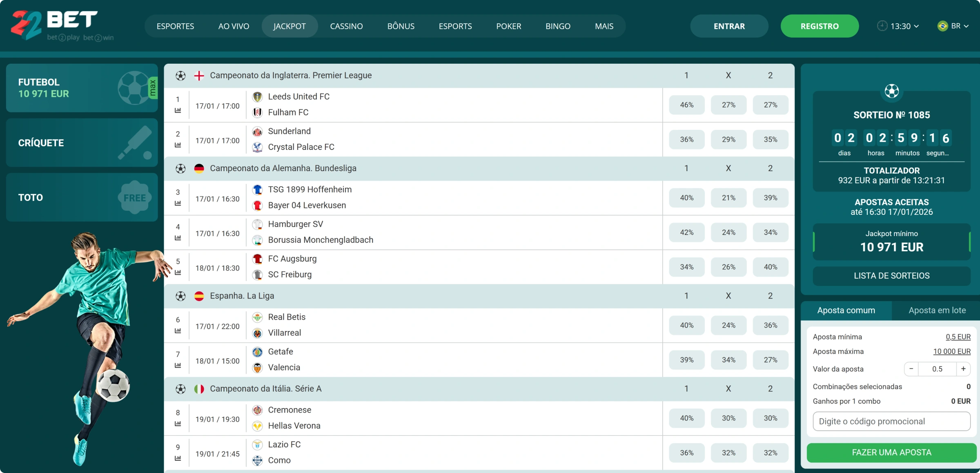Open the BR language dropdown

[x=955, y=26]
